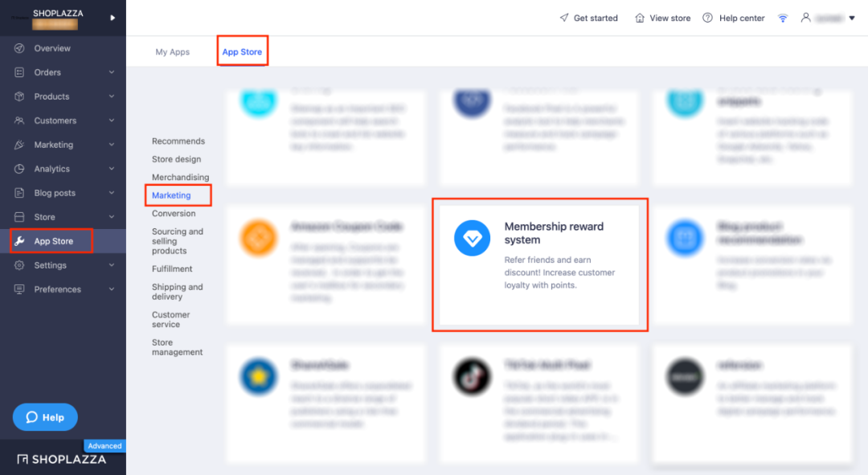Select the Conversion category
The height and width of the screenshot is (475, 868).
174,213
